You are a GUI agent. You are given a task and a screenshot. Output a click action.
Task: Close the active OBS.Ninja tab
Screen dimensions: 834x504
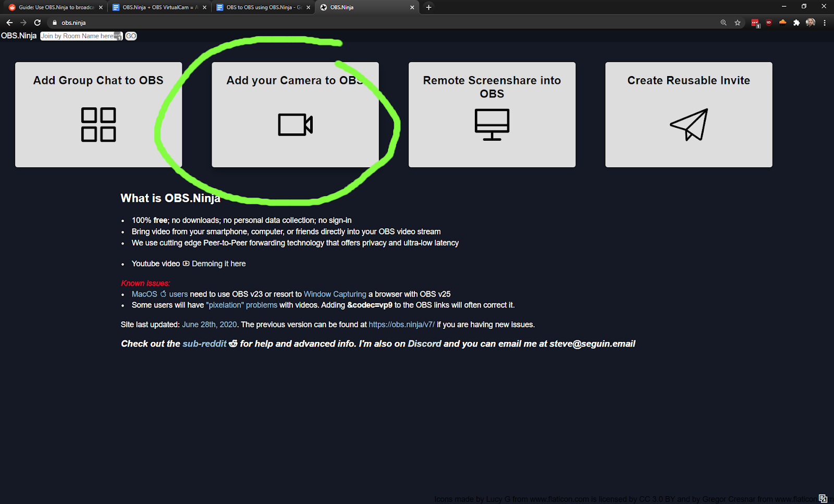412,7
